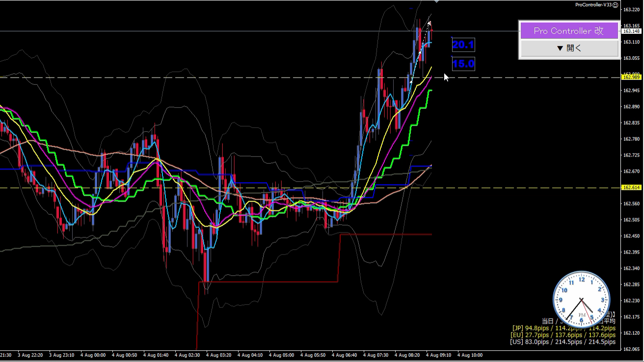Click the 4 Aug 03:20 time axis label
Viewport: 644px width, 362px height.
219,355
